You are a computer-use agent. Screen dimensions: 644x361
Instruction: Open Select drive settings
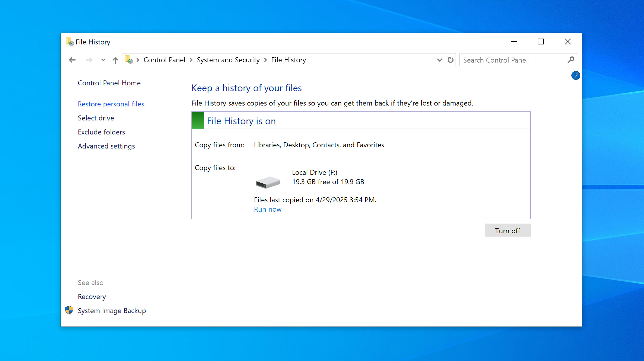point(96,118)
